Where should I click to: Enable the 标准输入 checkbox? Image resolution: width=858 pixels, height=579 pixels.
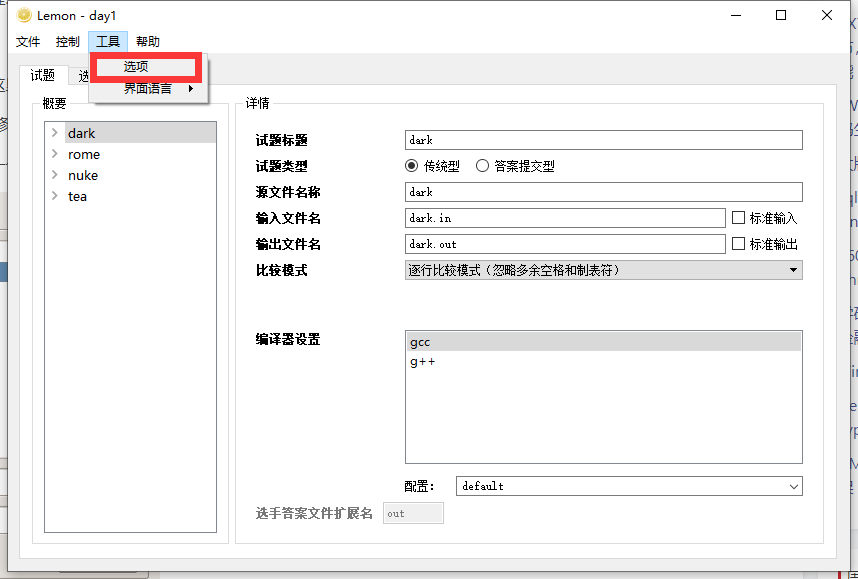738,218
